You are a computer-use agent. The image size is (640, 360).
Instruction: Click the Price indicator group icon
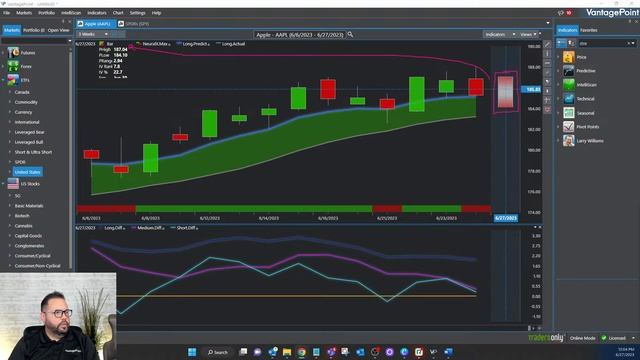coord(569,57)
